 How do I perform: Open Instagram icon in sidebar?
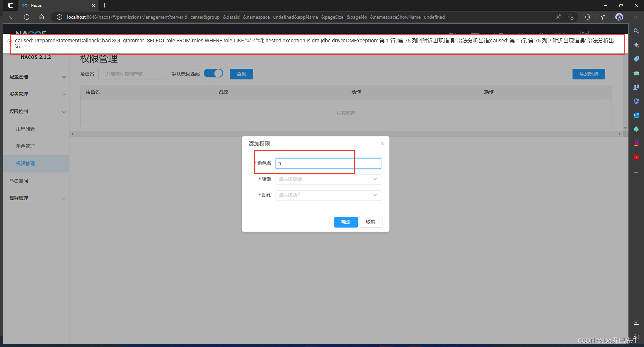tap(636, 143)
